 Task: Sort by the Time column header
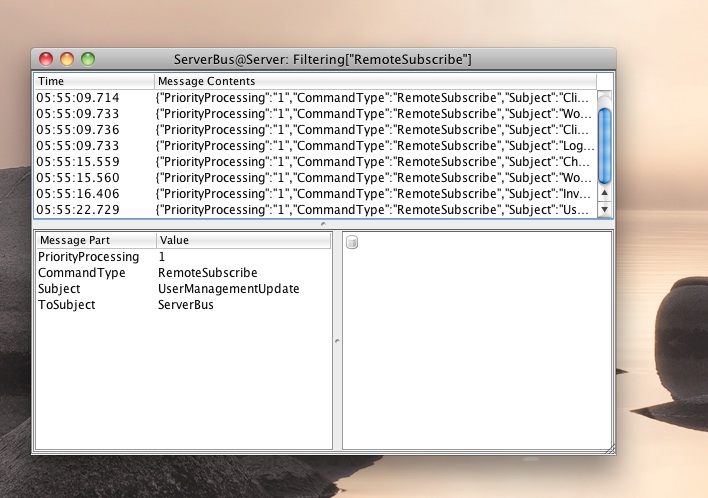pos(94,81)
